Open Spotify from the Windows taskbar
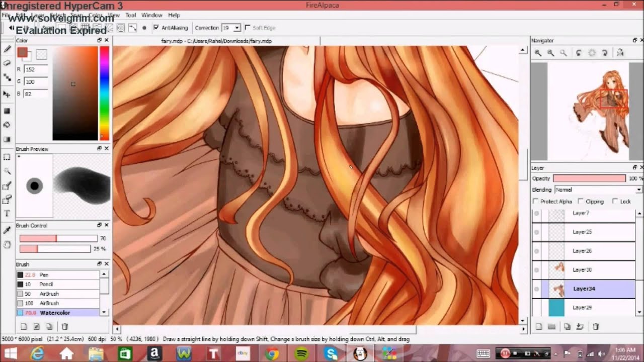This screenshot has height=362, width=644. click(x=301, y=353)
